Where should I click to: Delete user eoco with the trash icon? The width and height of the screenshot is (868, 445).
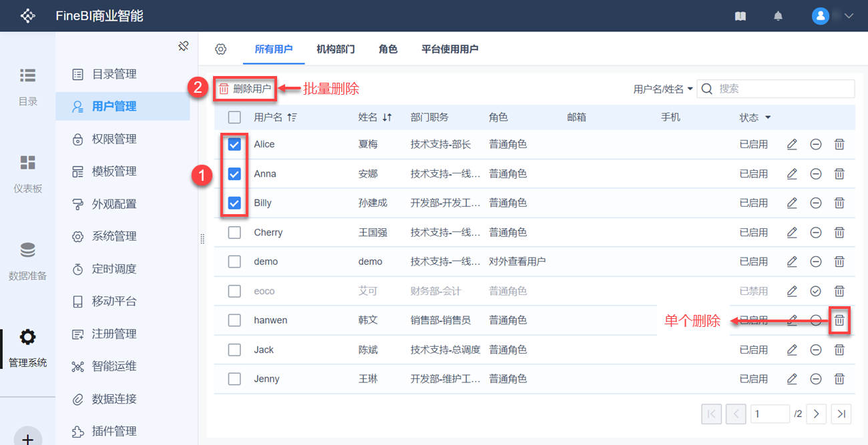839,291
